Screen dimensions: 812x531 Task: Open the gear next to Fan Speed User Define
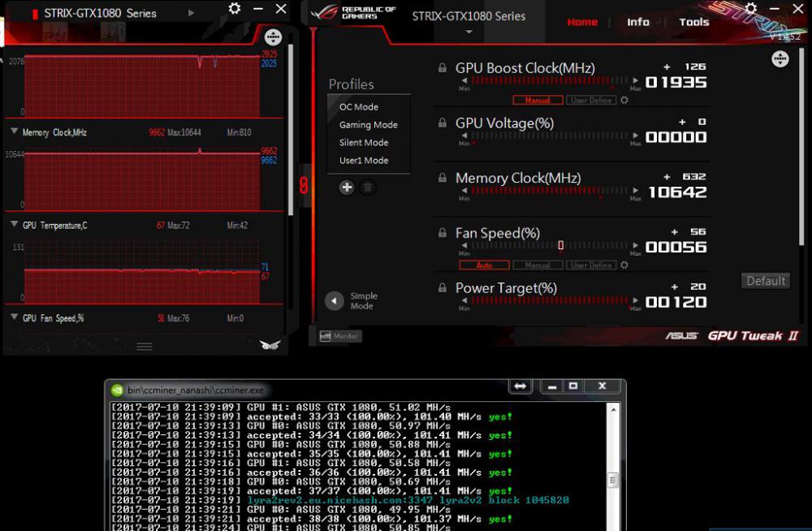click(624, 265)
